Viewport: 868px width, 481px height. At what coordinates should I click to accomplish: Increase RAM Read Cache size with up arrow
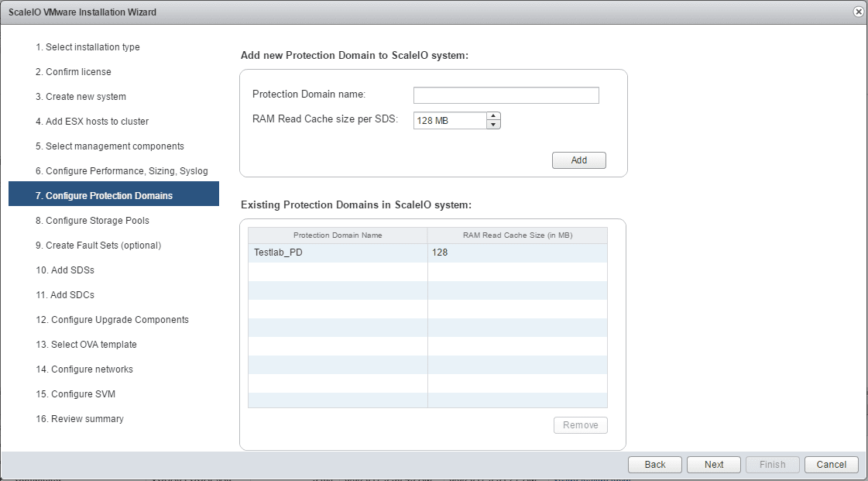(493, 116)
